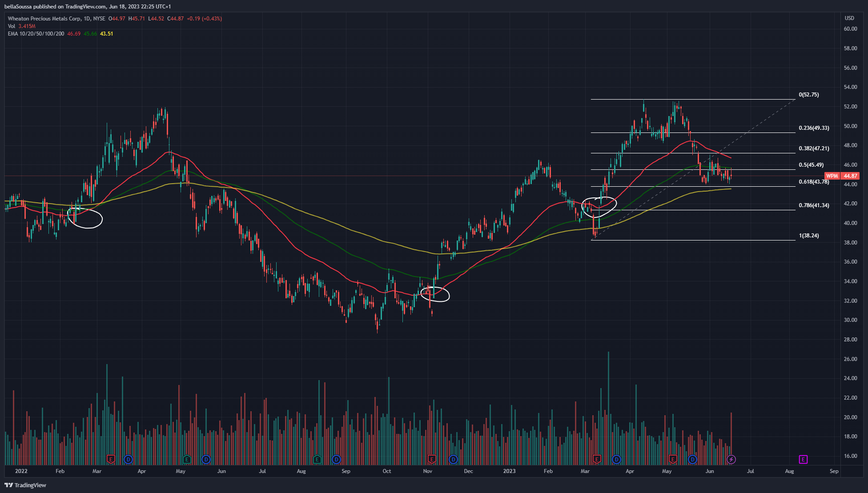The width and height of the screenshot is (868, 493).
Task: Click the green EMA value 45.66
Action: [90, 34]
